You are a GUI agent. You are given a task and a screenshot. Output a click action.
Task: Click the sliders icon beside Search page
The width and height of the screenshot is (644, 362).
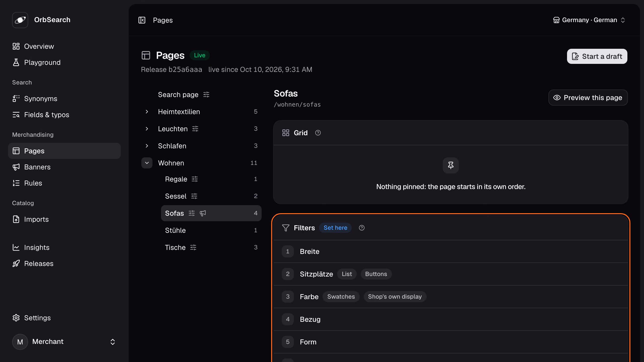206,95
